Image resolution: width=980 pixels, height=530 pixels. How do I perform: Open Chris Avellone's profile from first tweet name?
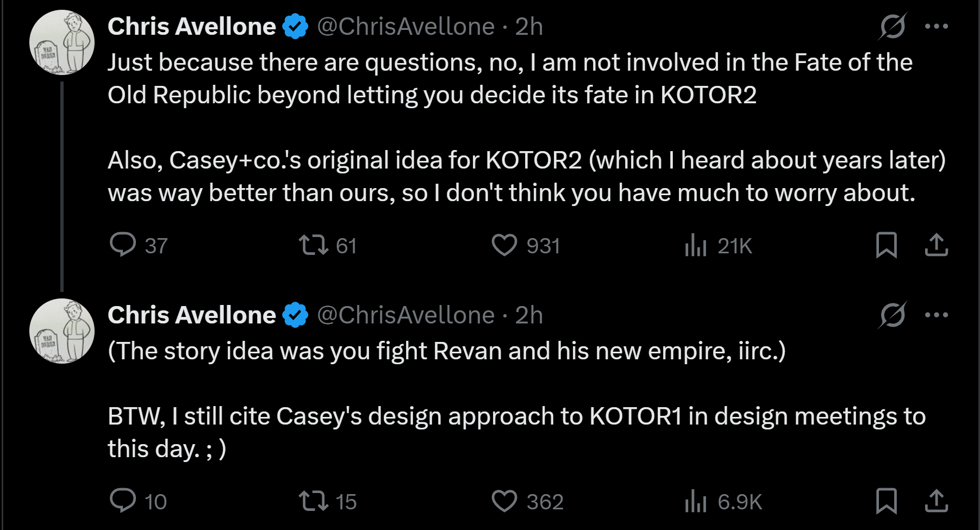point(192,26)
